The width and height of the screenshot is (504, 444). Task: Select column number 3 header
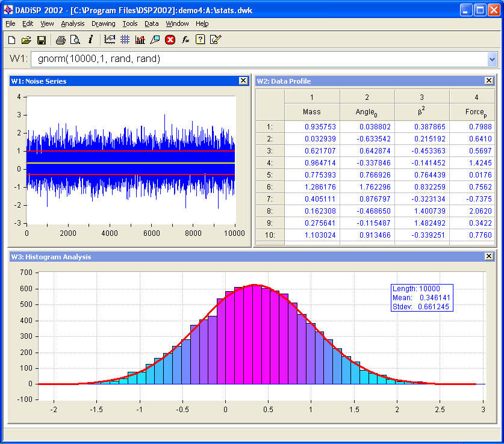(422, 97)
